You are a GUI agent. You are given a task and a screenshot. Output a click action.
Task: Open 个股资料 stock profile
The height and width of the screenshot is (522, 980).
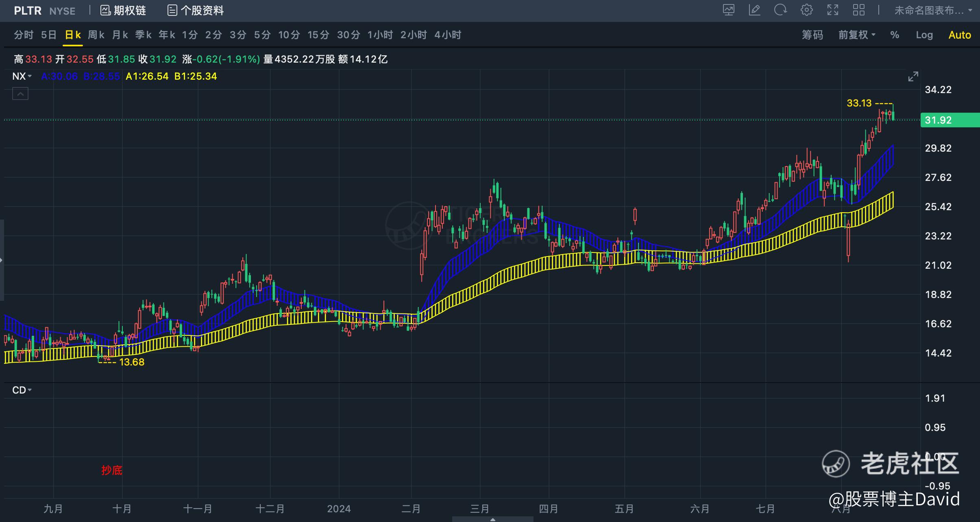[196, 11]
